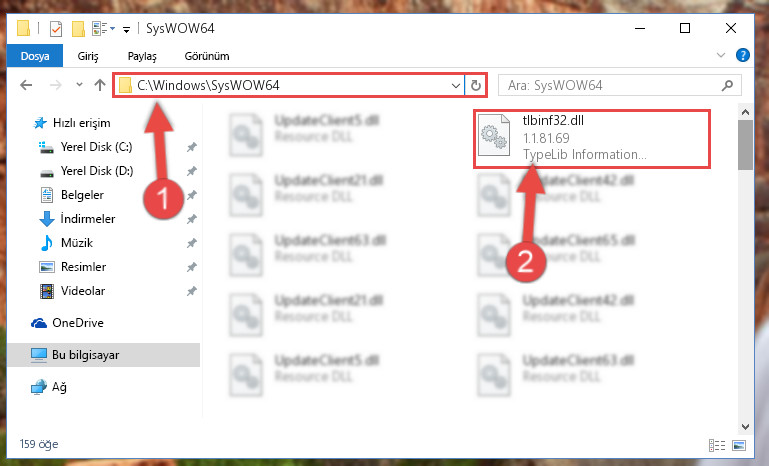Expand the ribbon with the chevron
The image size is (769, 466).
click(720, 55)
